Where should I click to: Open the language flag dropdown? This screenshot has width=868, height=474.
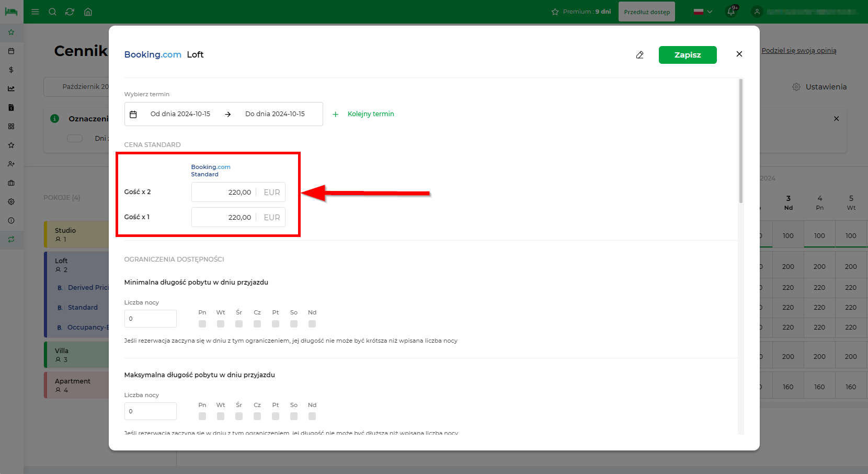point(703,12)
